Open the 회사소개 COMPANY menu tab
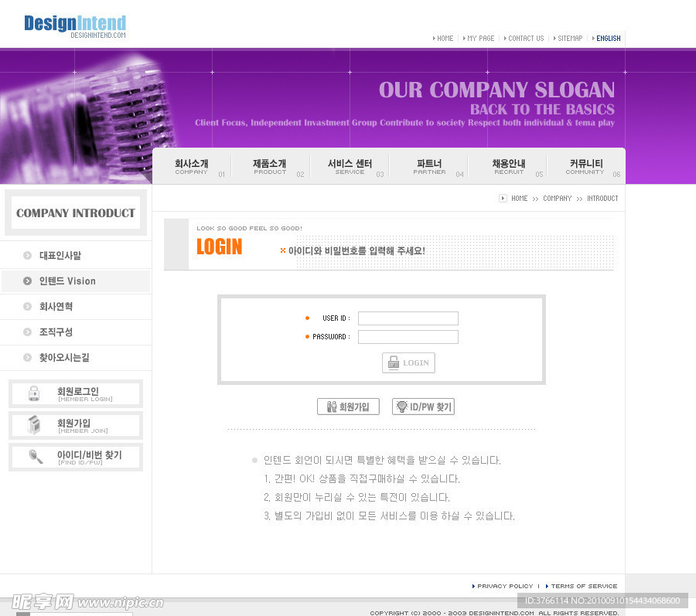Viewport: 696px width, 616px height. [191, 166]
